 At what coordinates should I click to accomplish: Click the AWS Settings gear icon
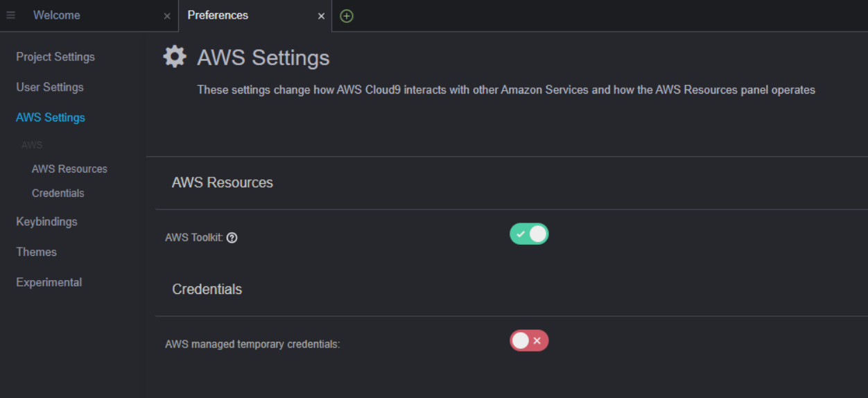(x=175, y=57)
